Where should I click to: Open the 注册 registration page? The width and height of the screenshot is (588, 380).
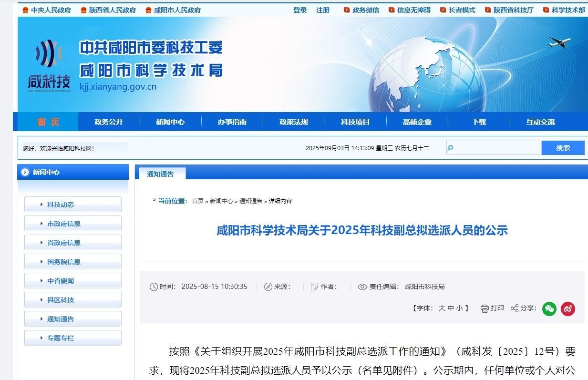pyautogui.click(x=323, y=9)
